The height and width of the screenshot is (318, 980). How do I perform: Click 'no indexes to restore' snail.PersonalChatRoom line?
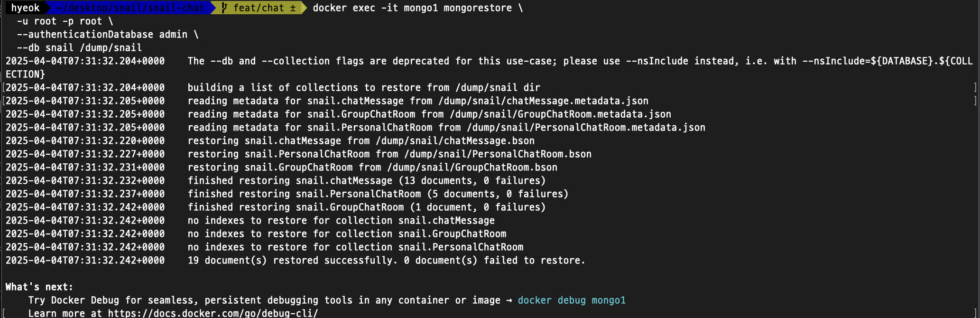pos(355,247)
